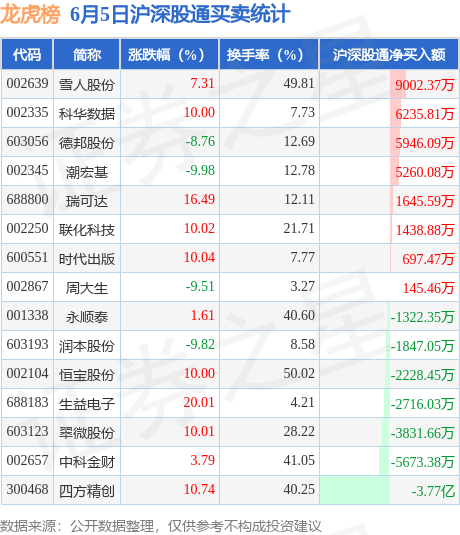Select the 中科金财 stock name
The image size is (460, 535).
coord(87,462)
